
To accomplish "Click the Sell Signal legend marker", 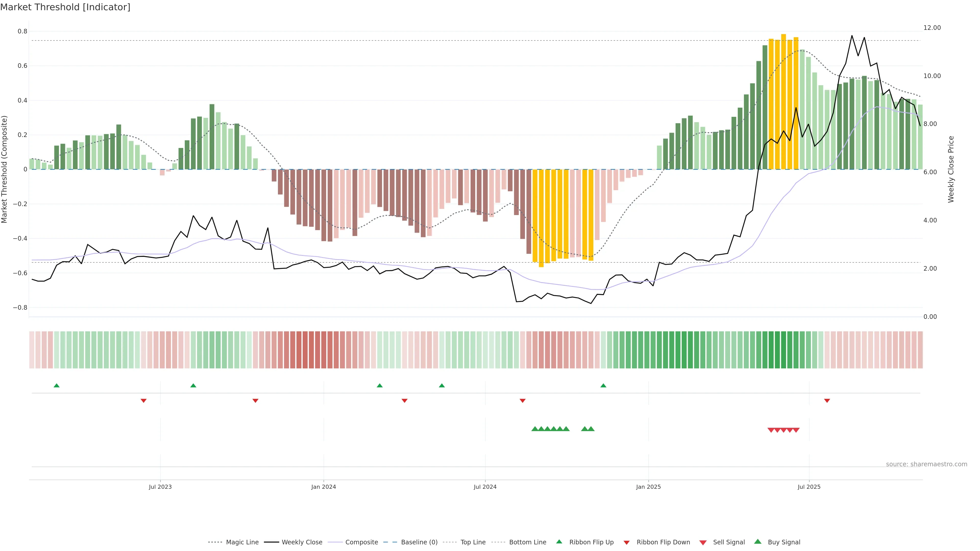I will (x=703, y=543).
